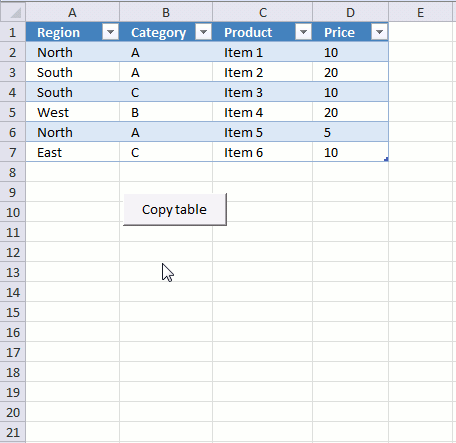The height and width of the screenshot is (443, 456).
Task: Select row 21 header
Action: (13, 432)
